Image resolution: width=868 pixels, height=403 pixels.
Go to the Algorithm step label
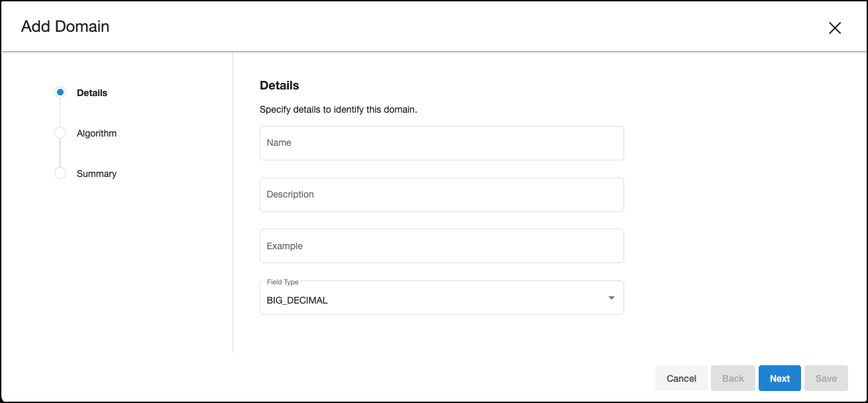coord(97,133)
